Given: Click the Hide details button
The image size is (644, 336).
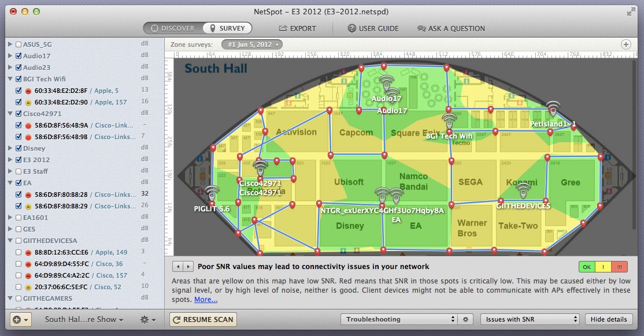Looking at the screenshot, I should coord(608,319).
